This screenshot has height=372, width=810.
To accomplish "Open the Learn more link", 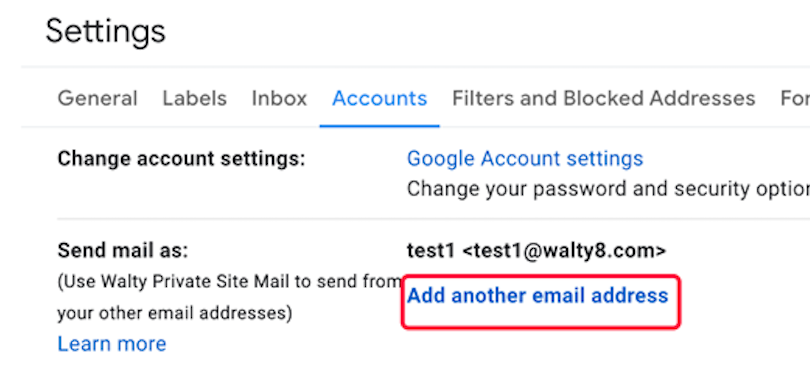I will tap(112, 344).
